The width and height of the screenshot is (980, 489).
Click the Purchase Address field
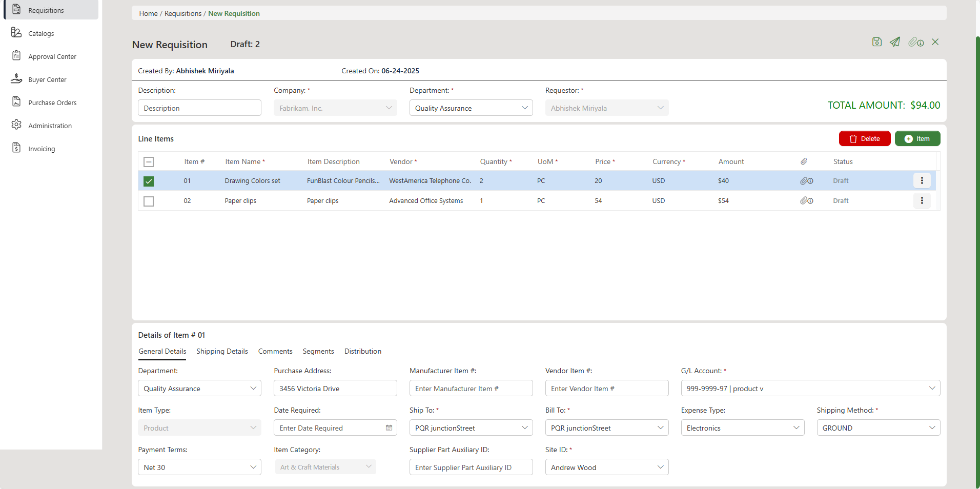pyautogui.click(x=335, y=388)
